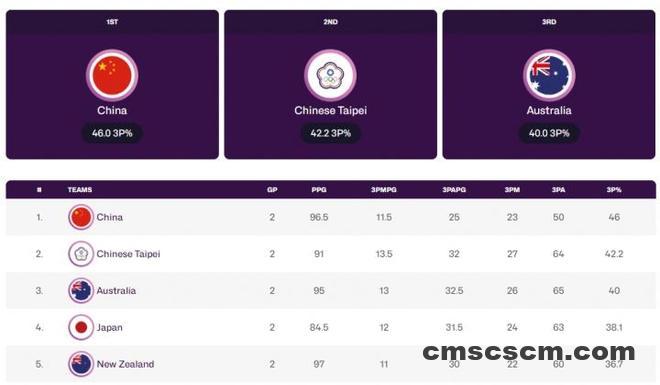Sort table by 3P% column header

(614, 190)
